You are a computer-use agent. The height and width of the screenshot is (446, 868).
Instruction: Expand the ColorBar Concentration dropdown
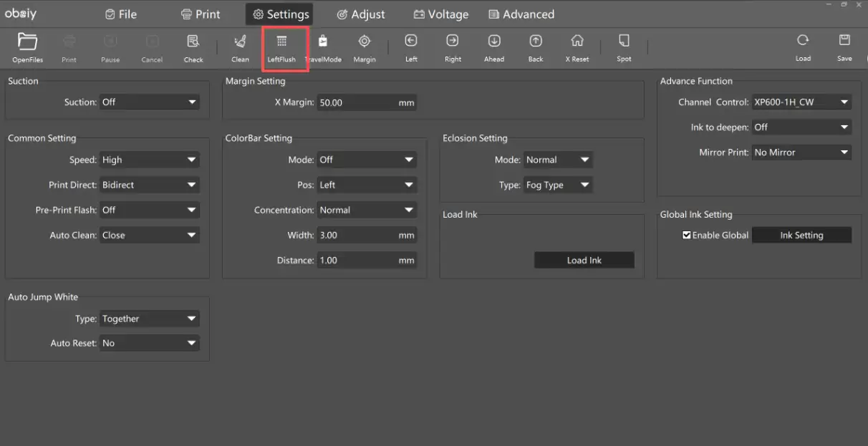(367, 210)
